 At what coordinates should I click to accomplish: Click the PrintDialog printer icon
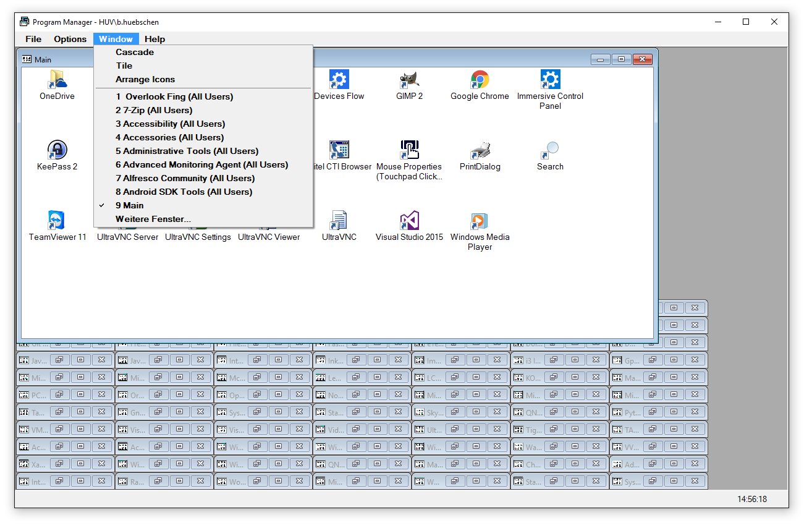[480, 150]
